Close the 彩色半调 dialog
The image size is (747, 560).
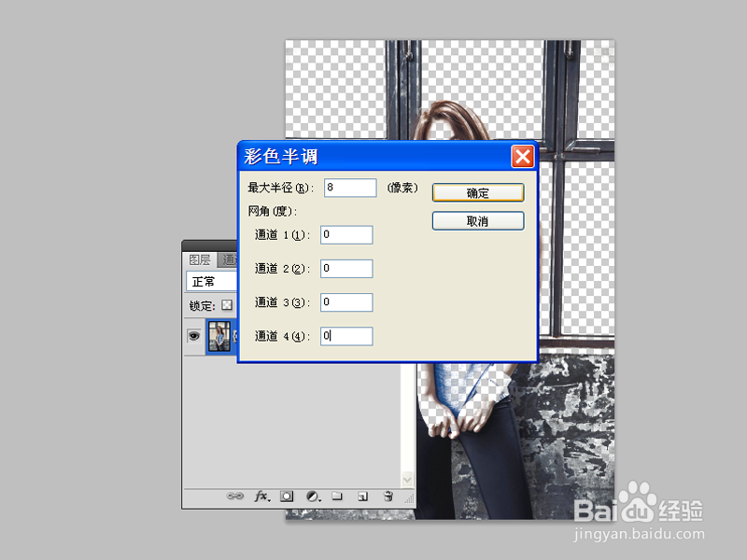(x=523, y=156)
